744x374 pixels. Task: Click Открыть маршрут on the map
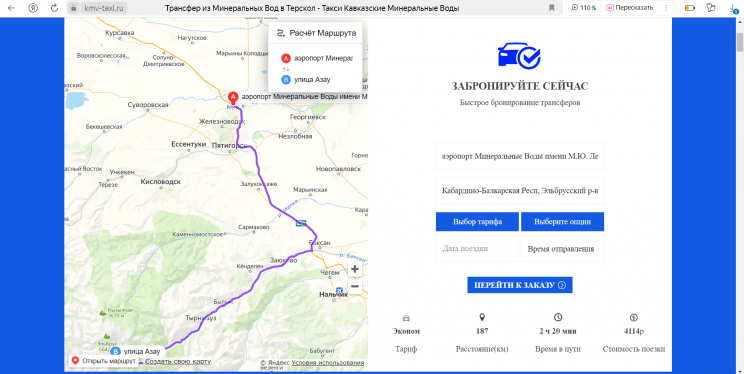[x=104, y=361]
